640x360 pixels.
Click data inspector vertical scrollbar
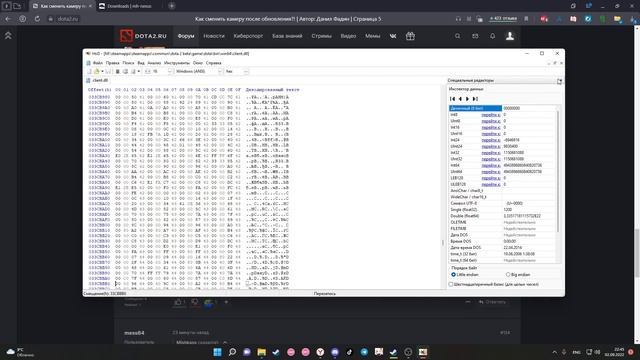coord(558,171)
